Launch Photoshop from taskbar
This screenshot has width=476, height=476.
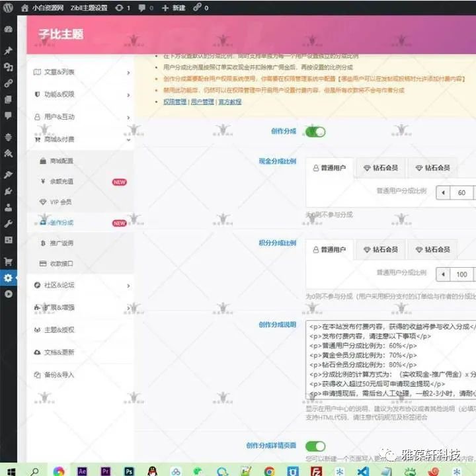coord(129,471)
